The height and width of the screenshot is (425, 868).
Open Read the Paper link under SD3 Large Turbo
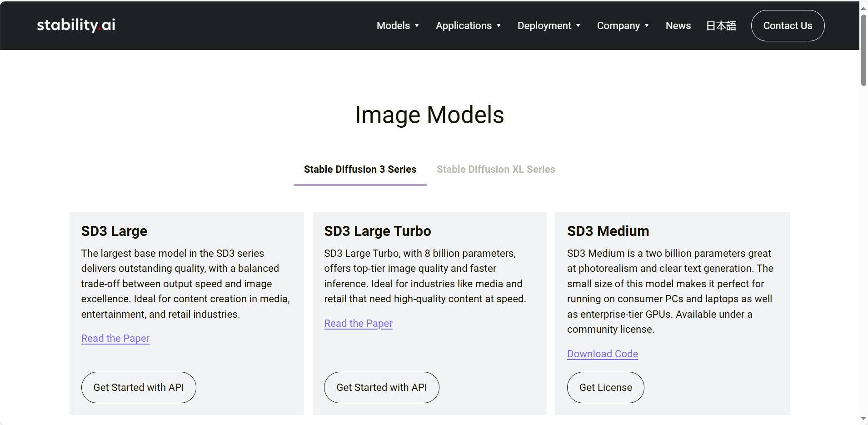click(358, 324)
